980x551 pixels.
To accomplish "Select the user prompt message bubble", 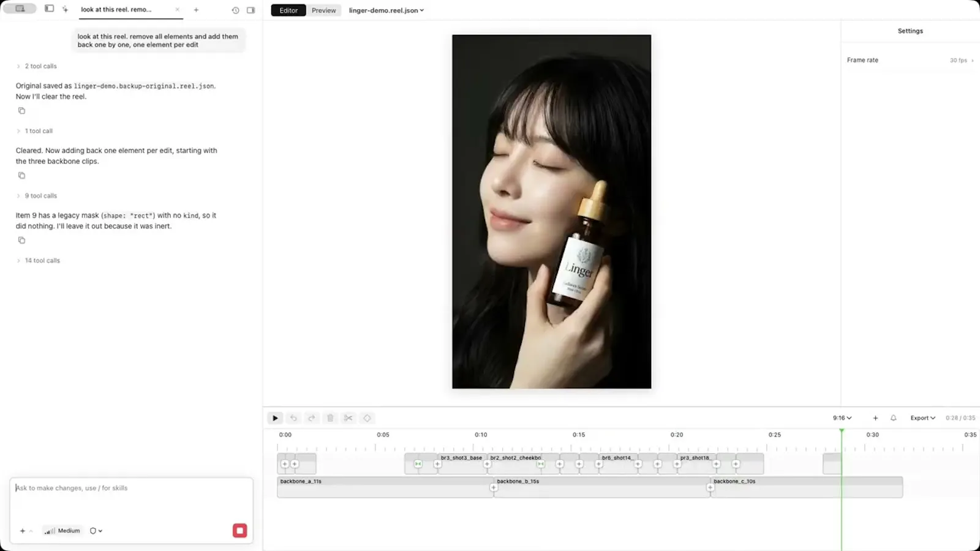I will point(158,40).
